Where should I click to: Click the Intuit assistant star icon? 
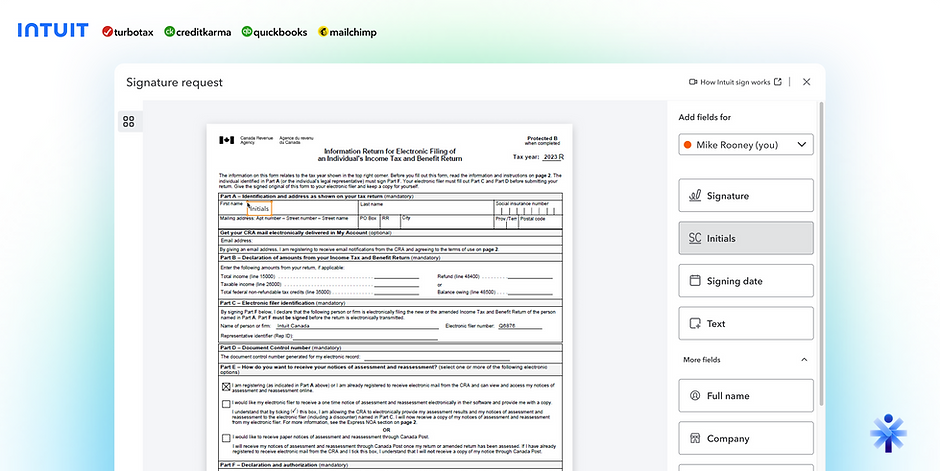pyautogui.click(x=888, y=433)
